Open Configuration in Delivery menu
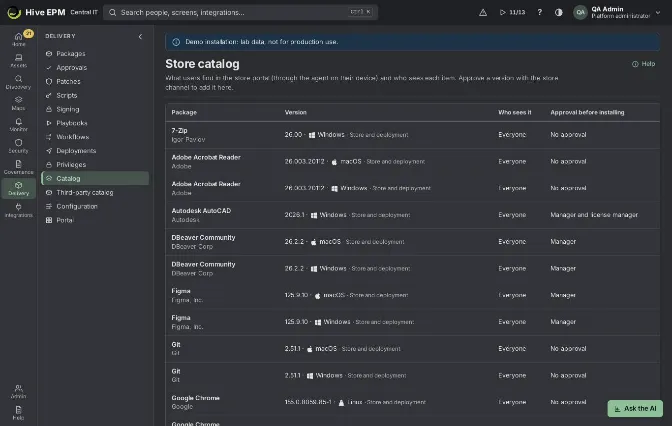The image size is (672, 426). pos(95,206)
